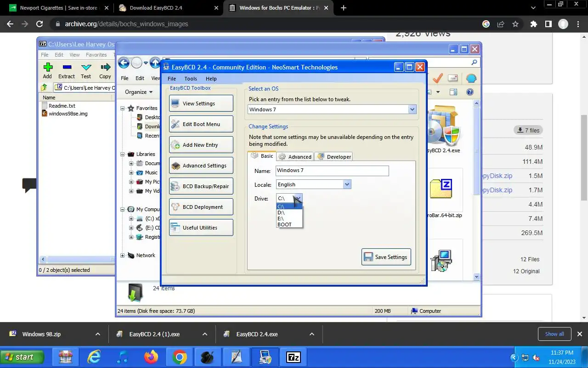Choose E:\ from Drive list
The width and height of the screenshot is (588, 368).
[x=289, y=218]
